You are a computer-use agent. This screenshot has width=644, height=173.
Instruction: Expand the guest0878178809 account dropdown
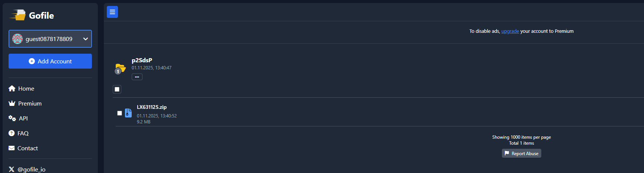pyautogui.click(x=85, y=39)
